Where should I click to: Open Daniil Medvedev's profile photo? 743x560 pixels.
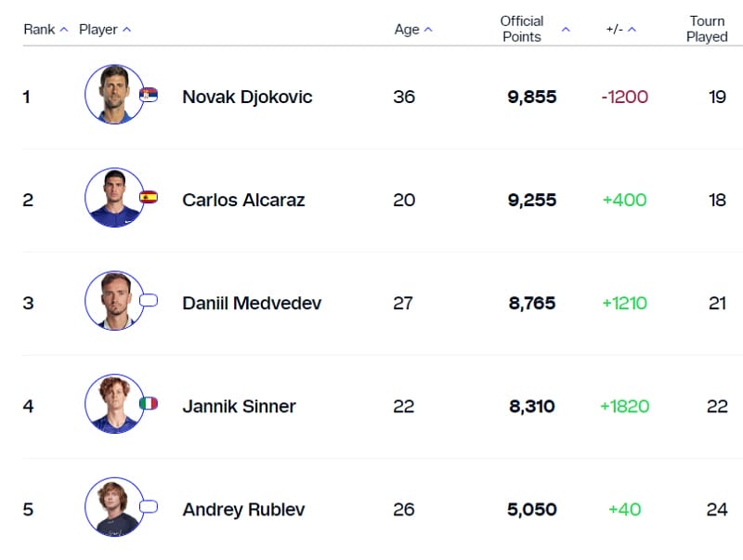click(x=114, y=301)
